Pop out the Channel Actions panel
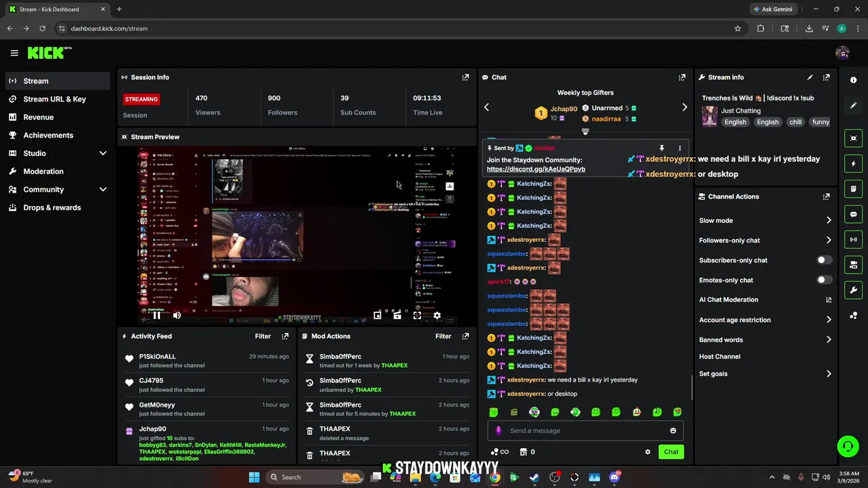 [826, 197]
